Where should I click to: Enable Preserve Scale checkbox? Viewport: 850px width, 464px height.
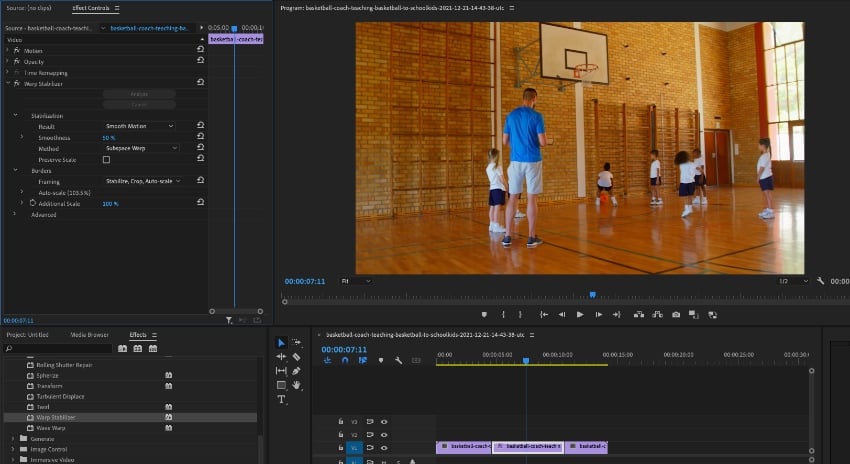(x=106, y=159)
